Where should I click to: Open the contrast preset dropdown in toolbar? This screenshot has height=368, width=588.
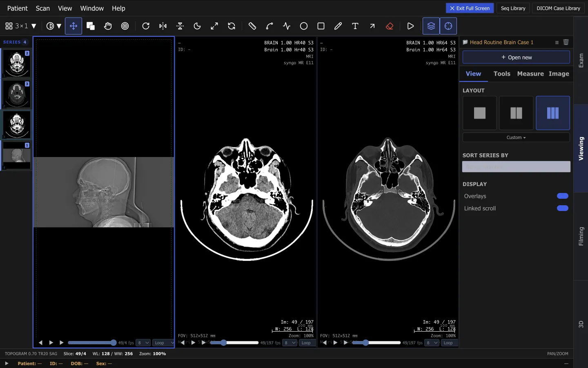53,26
